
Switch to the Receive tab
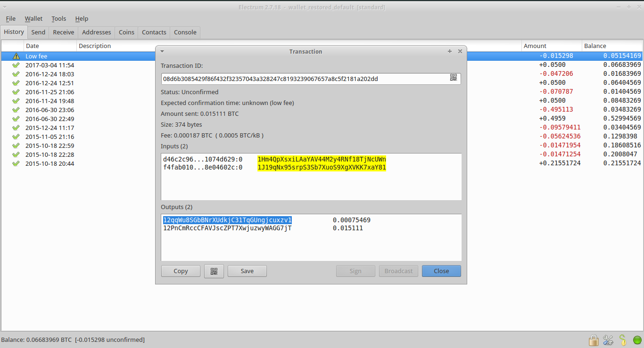pyautogui.click(x=64, y=32)
